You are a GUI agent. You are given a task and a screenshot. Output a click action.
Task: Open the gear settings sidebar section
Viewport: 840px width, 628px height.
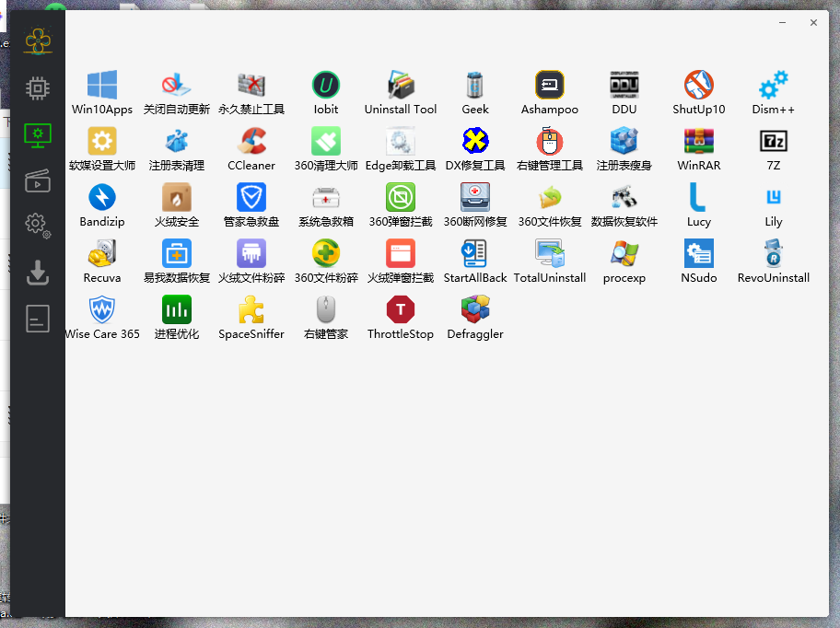(38, 224)
